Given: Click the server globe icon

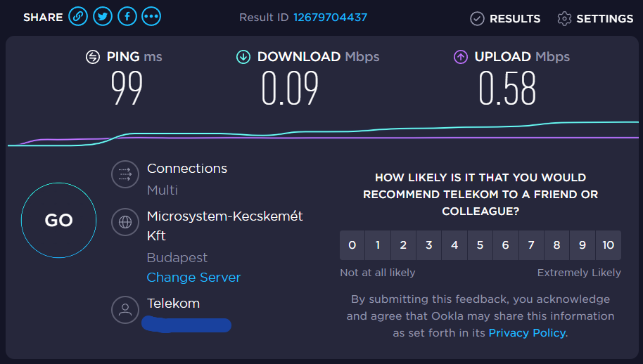Looking at the screenshot, I should (x=125, y=223).
